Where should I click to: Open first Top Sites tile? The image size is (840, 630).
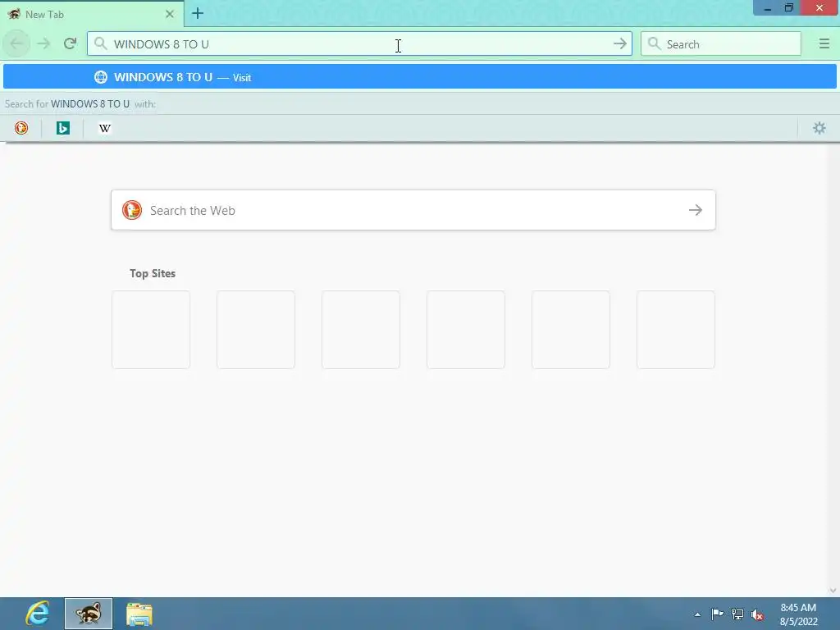[151, 330]
